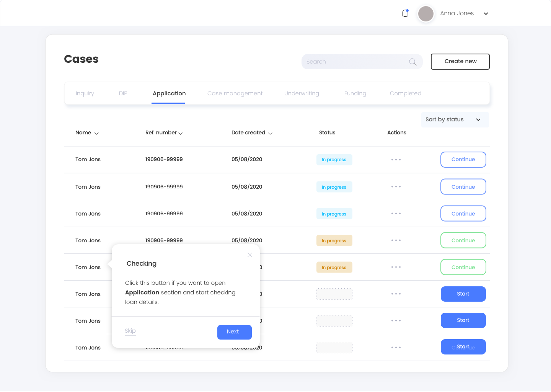Click Anna Jones profile avatar
The height and width of the screenshot is (392, 551).
pos(425,14)
